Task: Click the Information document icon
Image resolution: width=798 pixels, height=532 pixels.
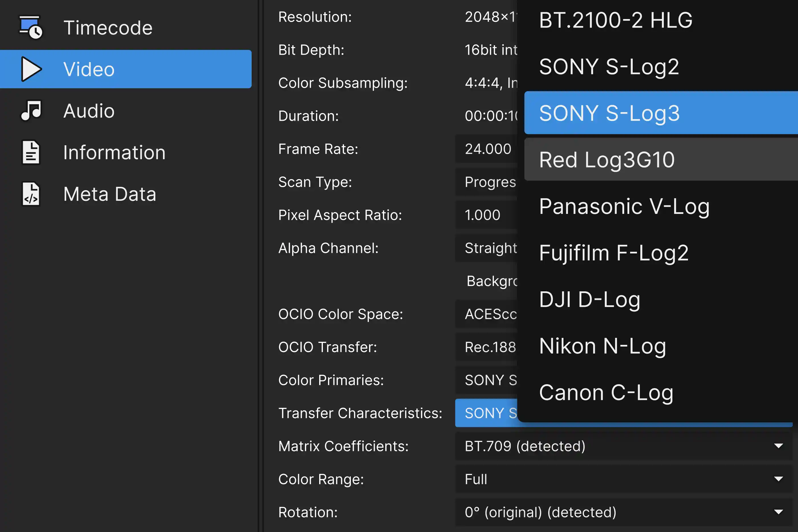Action: [31, 152]
